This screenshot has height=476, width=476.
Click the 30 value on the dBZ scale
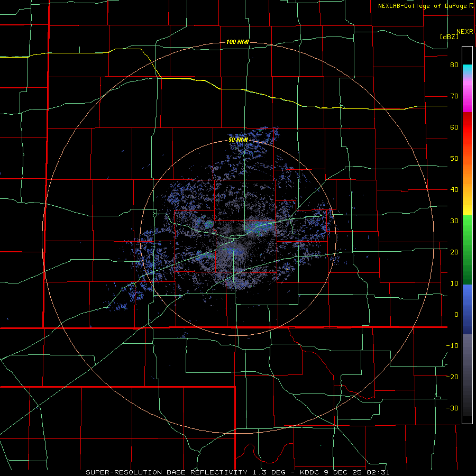(x=454, y=221)
